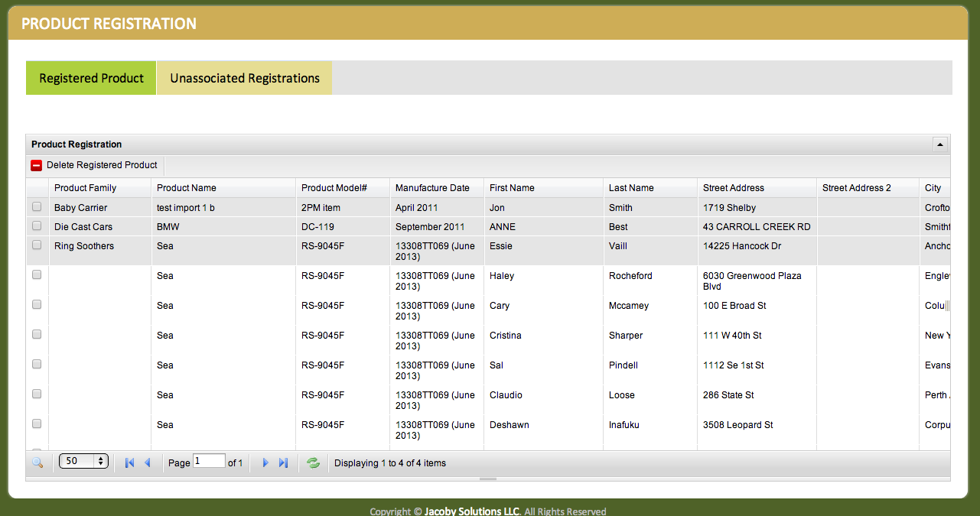Image resolution: width=980 pixels, height=516 pixels.
Task: Sort by the First Name column header
Action: coord(544,188)
